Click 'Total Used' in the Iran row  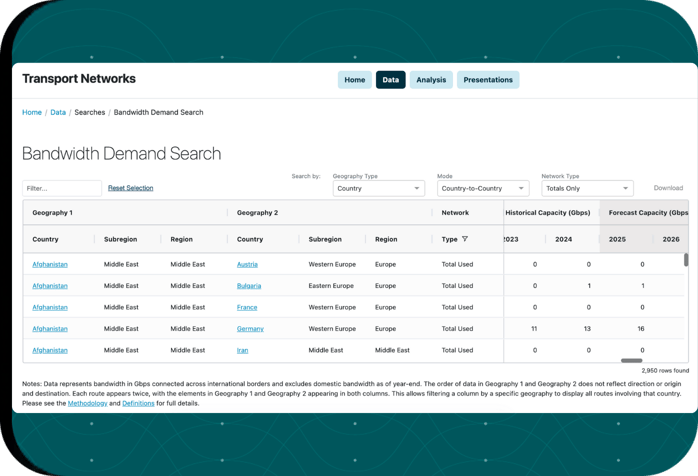pos(457,350)
